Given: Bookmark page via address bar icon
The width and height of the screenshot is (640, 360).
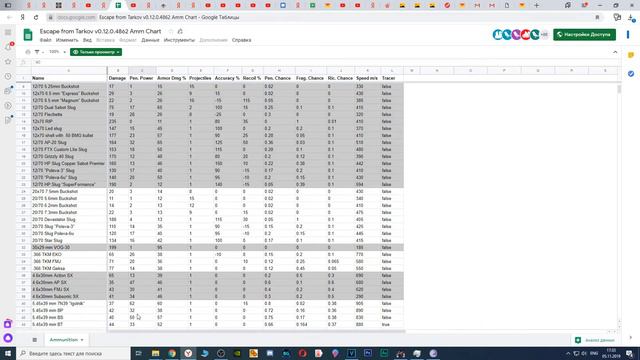Looking at the screenshot, I should [597, 18].
